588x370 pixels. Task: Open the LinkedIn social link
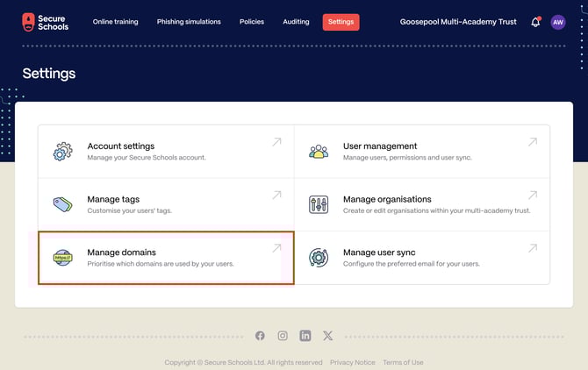305,336
